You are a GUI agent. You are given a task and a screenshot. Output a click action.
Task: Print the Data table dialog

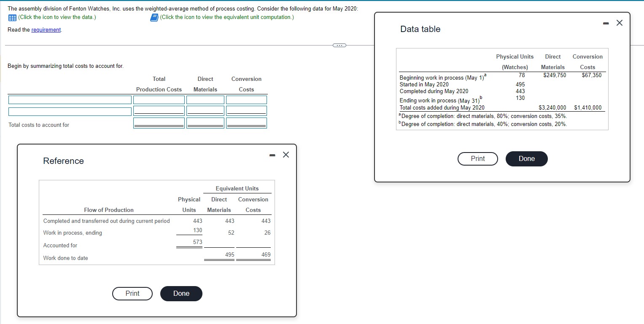(x=478, y=159)
